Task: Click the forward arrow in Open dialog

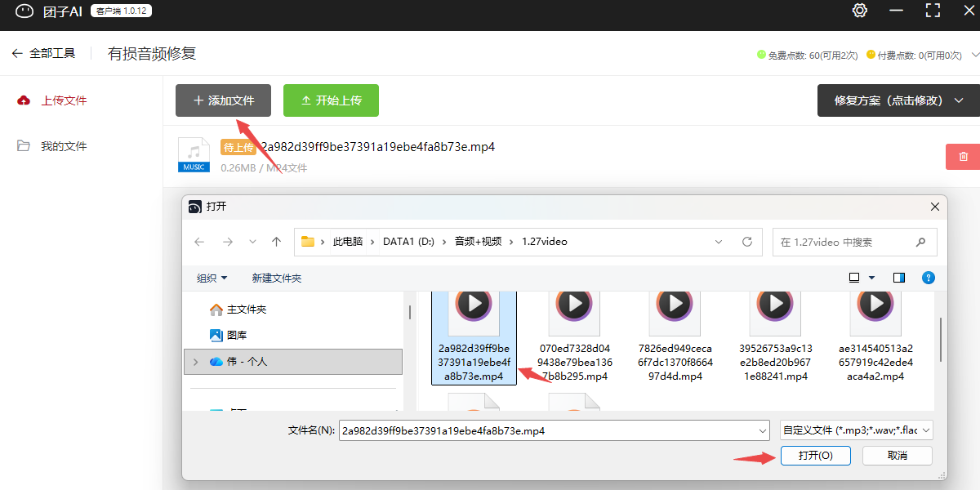Action: tap(228, 242)
